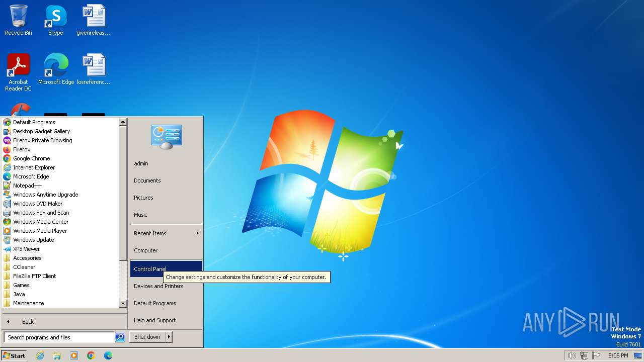
Task: Open Default Programs in the right pane
Action: pyautogui.click(x=166, y=303)
